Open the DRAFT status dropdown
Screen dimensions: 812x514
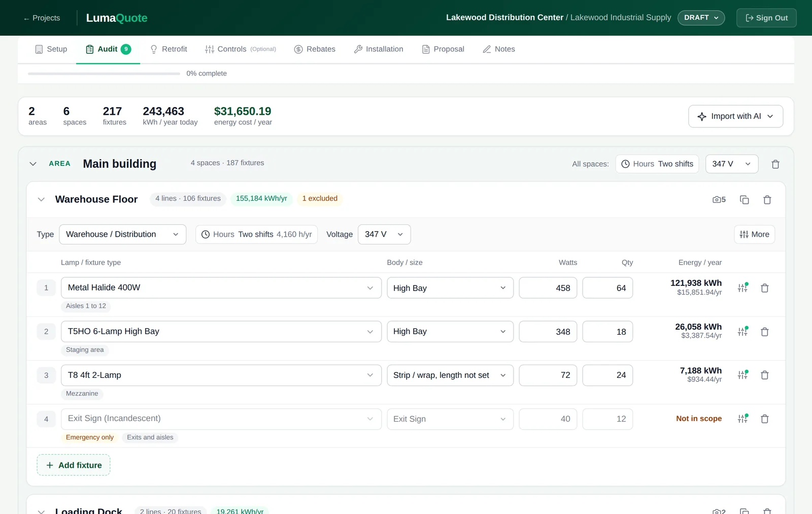pos(701,18)
